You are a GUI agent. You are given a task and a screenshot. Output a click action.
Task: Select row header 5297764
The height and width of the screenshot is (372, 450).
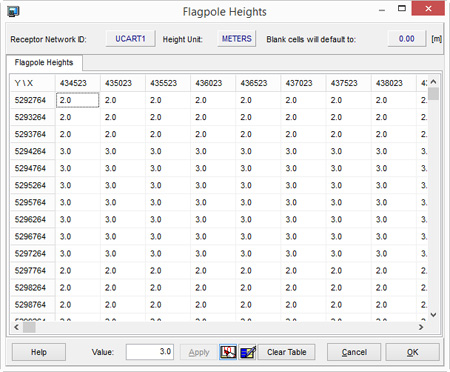pos(33,270)
